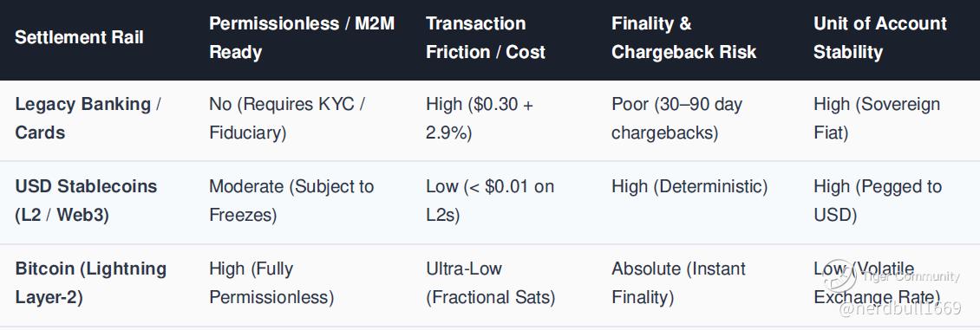This screenshot has height=330, width=980.
Task: Select the Unit of Account Stability header
Action: point(880,37)
